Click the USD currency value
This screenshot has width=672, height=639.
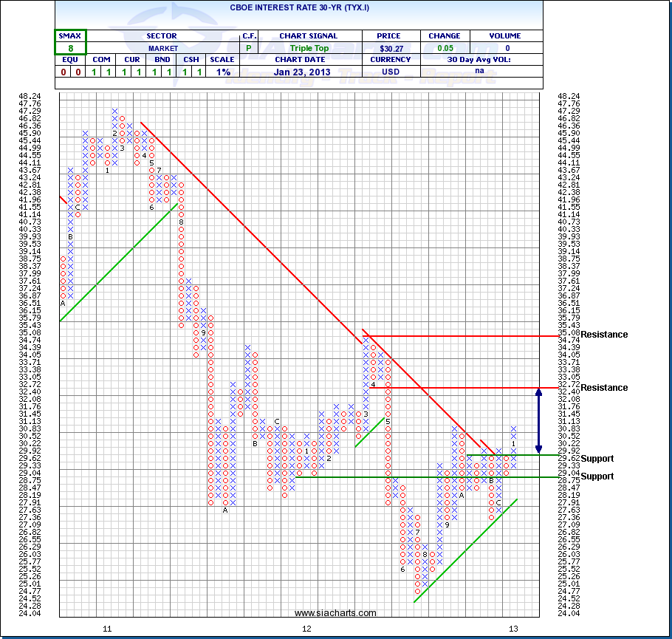click(x=391, y=72)
